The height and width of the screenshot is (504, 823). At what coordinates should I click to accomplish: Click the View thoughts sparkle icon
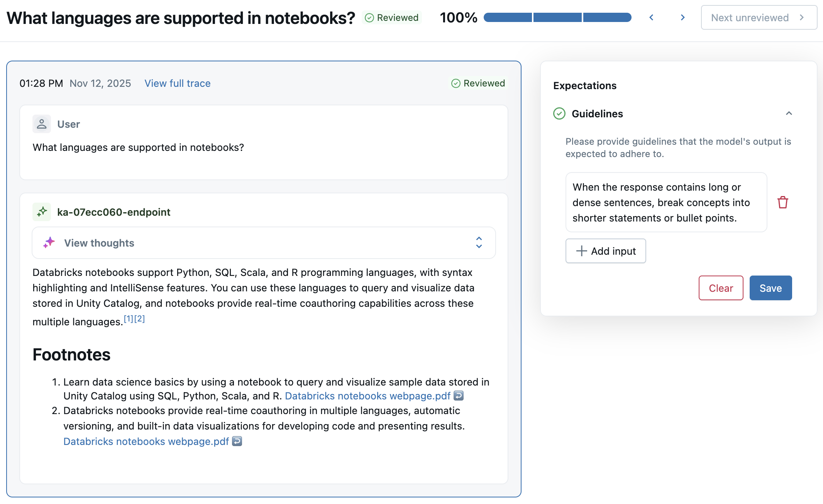click(x=49, y=243)
